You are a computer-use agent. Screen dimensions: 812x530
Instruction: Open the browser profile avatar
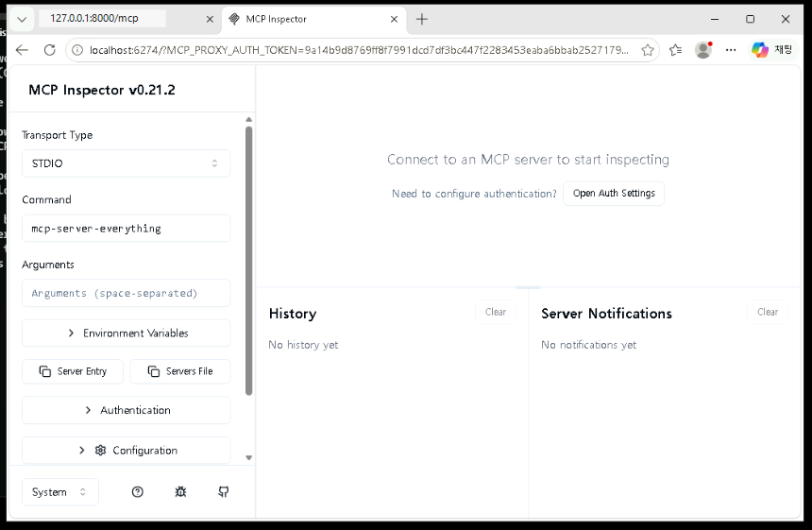pyautogui.click(x=703, y=50)
